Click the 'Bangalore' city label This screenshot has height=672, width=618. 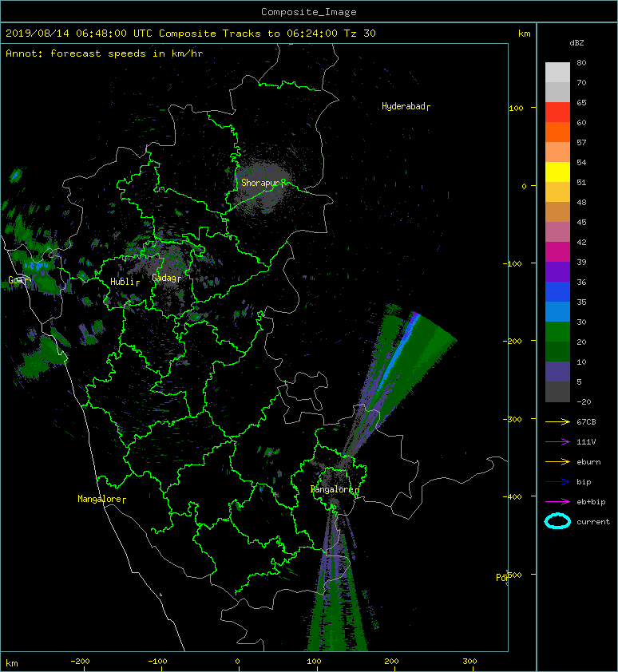click(x=332, y=489)
